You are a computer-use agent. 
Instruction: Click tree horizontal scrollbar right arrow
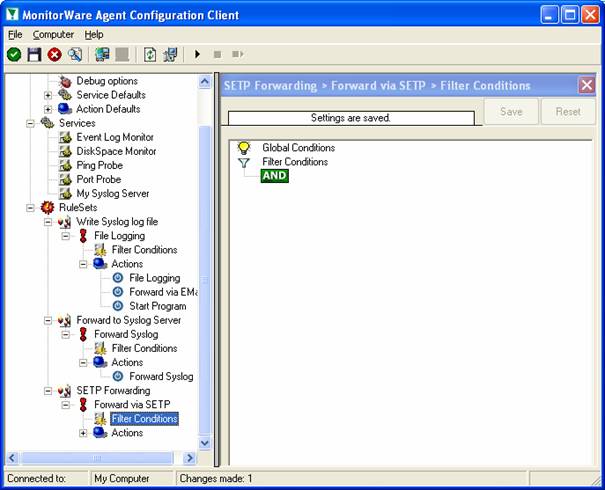[x=189, y=458]
